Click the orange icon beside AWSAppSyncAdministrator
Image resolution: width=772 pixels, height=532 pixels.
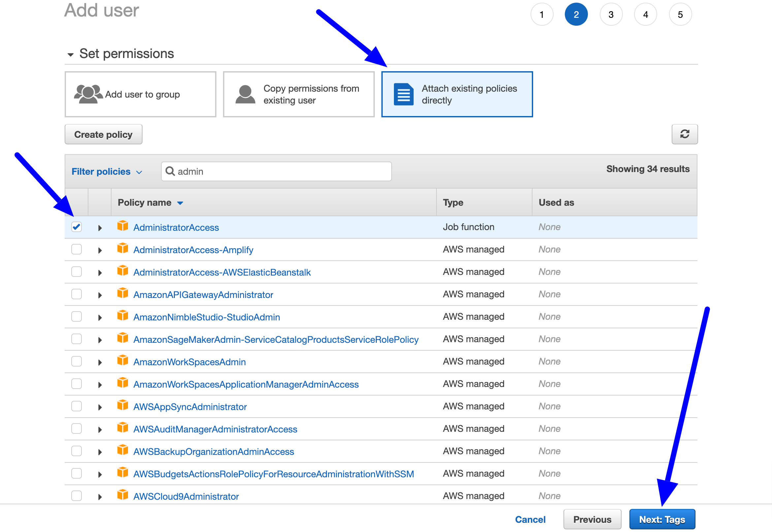click(123, 405)
